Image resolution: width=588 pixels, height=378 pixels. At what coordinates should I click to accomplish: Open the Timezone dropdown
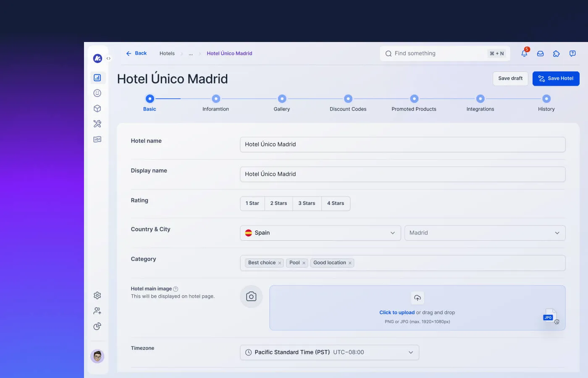pos(330,352)
